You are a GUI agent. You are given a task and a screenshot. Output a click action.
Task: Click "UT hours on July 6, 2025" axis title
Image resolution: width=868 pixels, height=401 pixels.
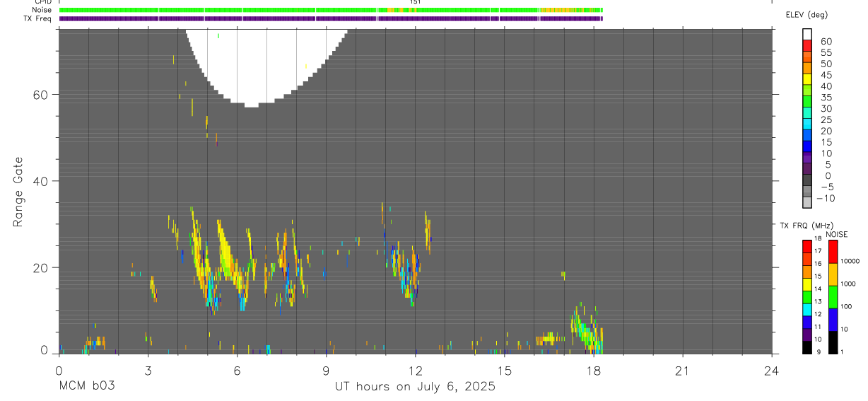pyautogui.click(x=415, y=387)
